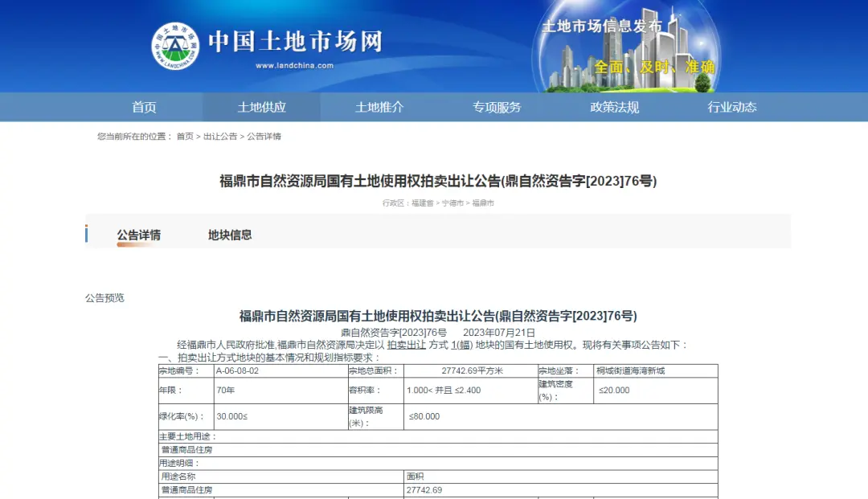The height and width of the screenshot is (499, 868).
Task: Click the 行政区 region line under the title
Action: pos(438,203)
